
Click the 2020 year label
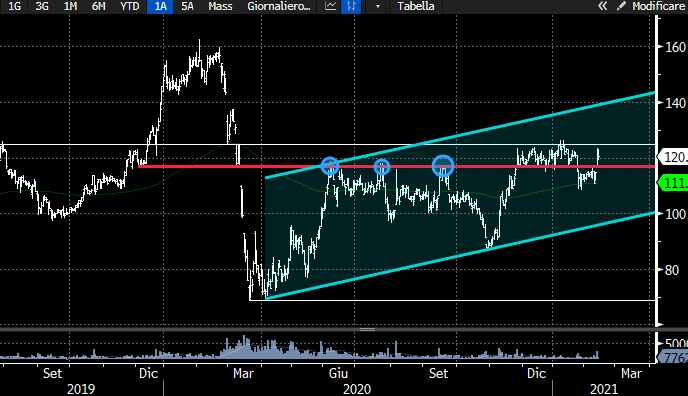click(357, 389)
